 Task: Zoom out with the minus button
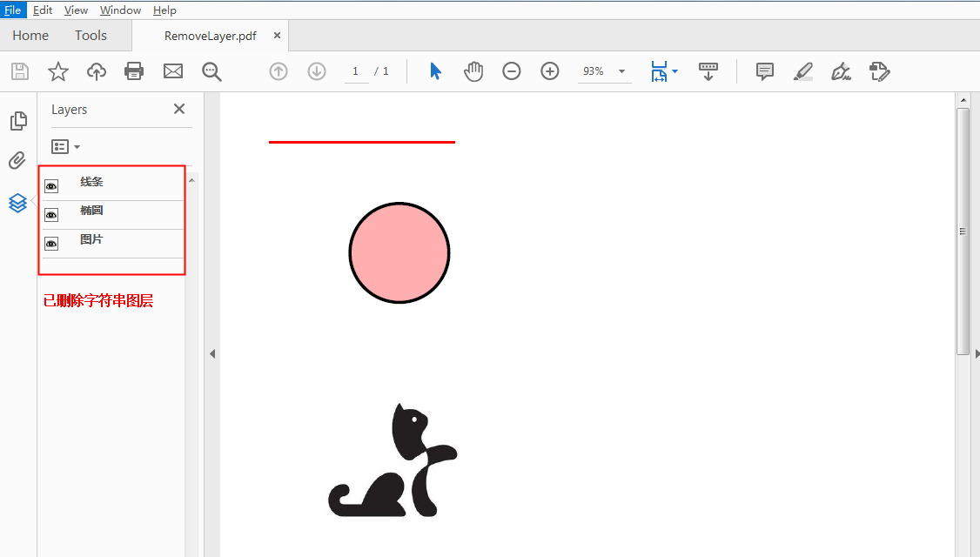[511, 71]
